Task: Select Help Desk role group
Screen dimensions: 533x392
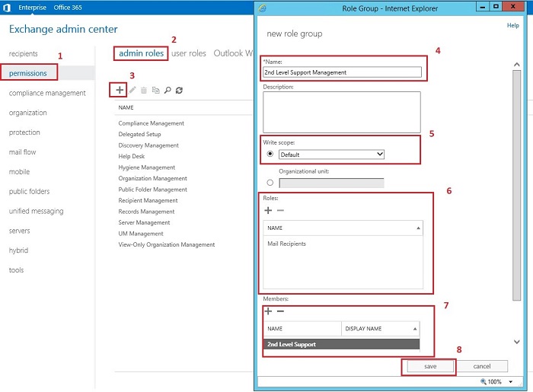Action: (132, 156)
